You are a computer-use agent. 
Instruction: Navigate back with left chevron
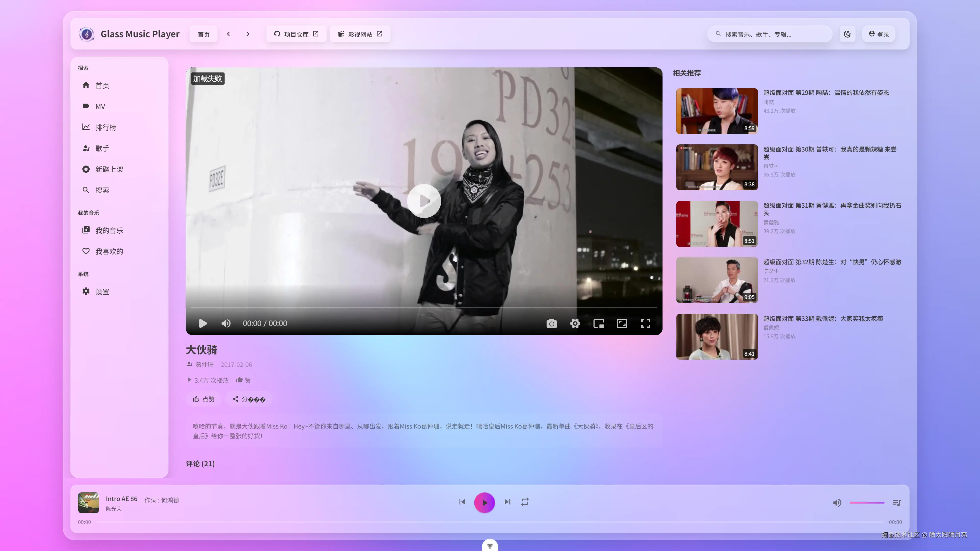[228, 34]
